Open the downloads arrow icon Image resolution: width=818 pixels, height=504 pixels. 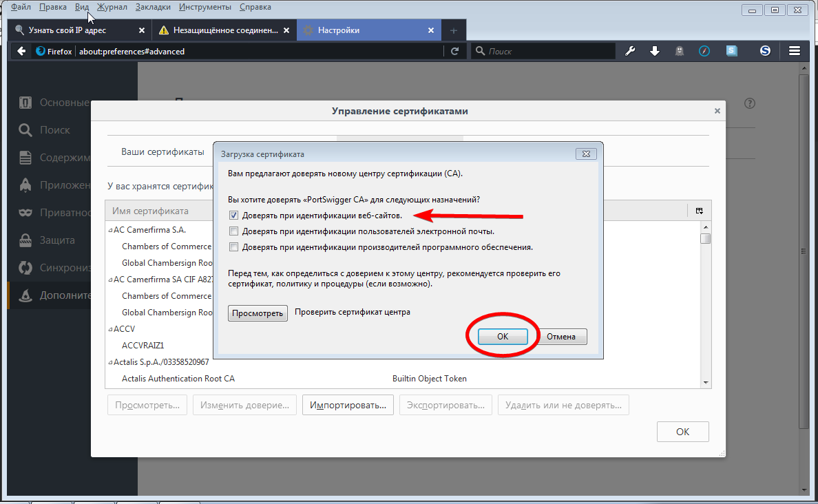click(x=655, y=51)
